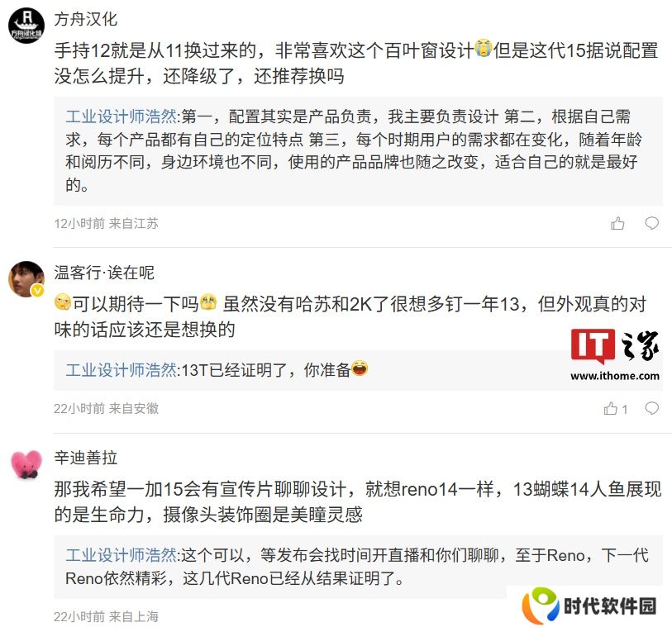Click the 22小时前 来自安徽 timestamp
Image resolution: width=672 pixels, height=627 pixels.
click(x=107, y=409)
